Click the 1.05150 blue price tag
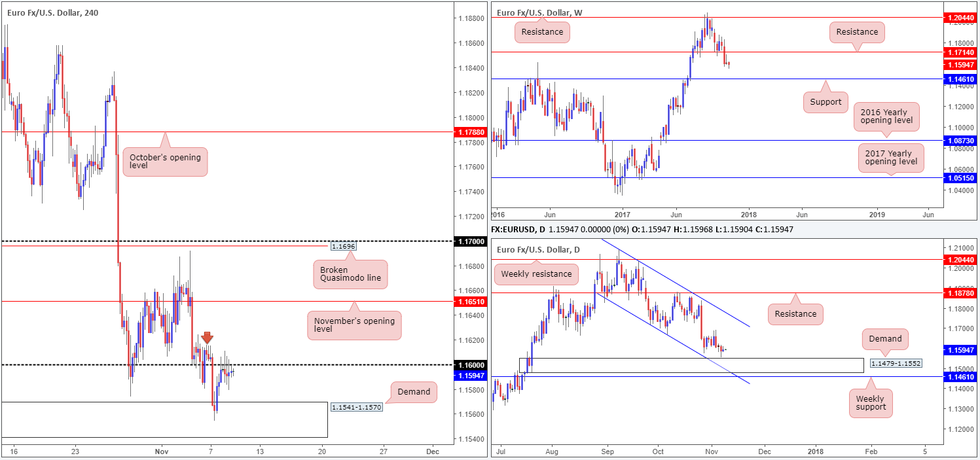Viewport: 980px width, 460px height. click(x=959, y=178)
